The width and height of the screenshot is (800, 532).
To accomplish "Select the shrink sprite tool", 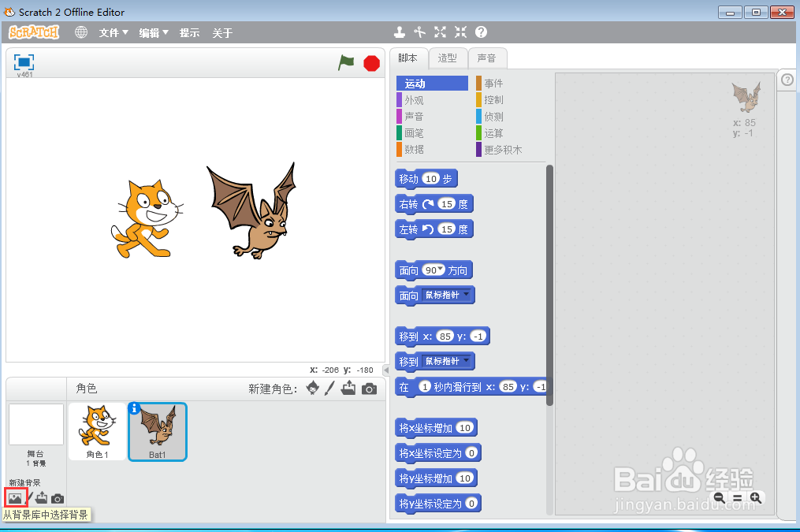I will (460, 32).
